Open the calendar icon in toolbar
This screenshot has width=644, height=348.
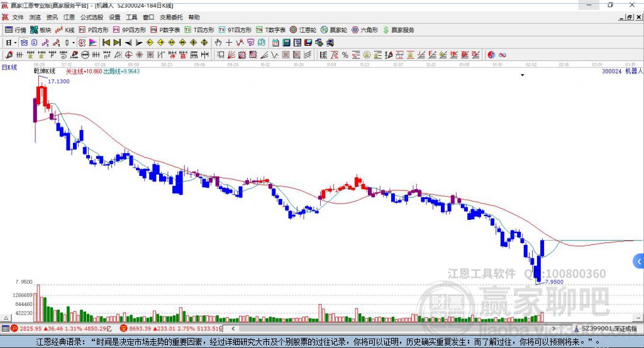(x=275, y=43)
